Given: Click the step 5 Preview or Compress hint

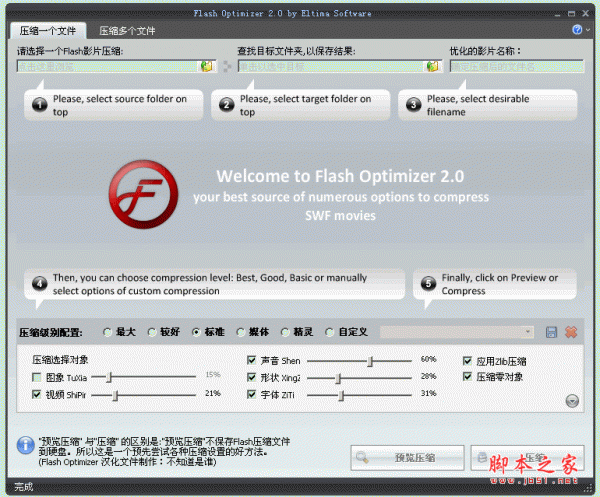Looking at the screenshot, I should (495, 284).
